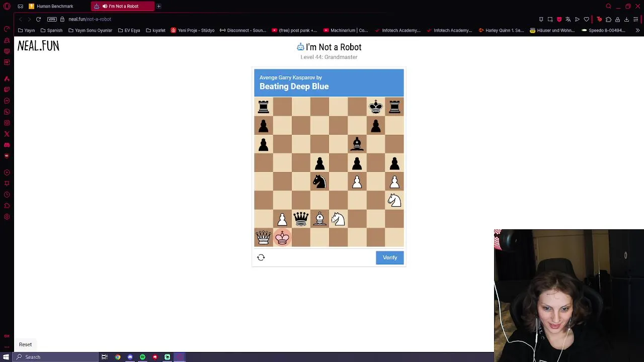
Task: Open GX Corner from the tab bar
Action: (20, 6)
